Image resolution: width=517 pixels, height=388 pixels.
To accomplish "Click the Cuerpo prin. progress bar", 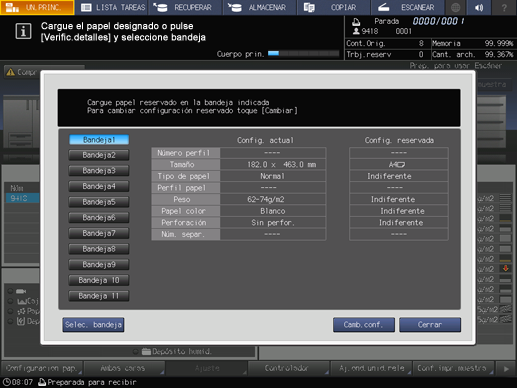I will (x=303, y=53).
